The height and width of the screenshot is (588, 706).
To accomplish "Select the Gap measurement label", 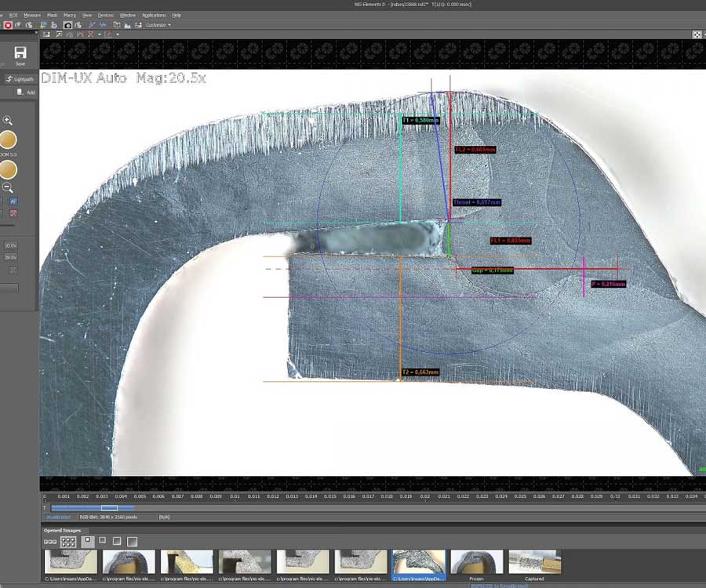I will (x=492, y=270).
